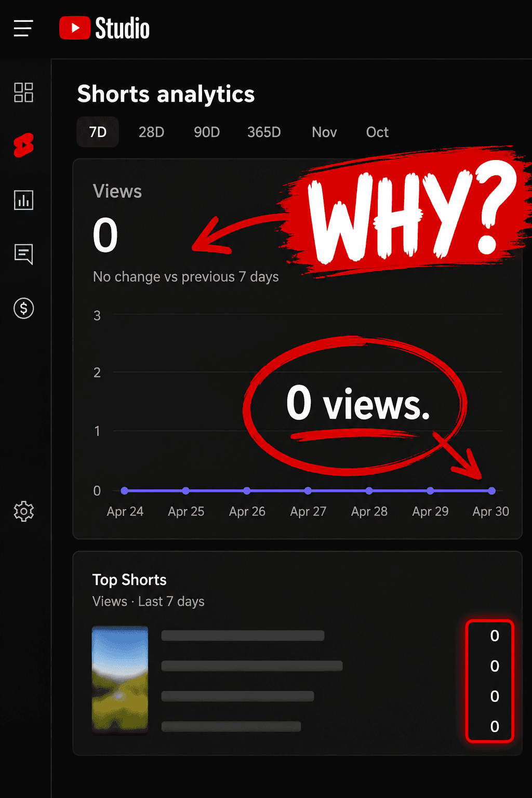Click the Views metric label
Viewport: 532px width, 798px height.
tap(117, 191)
